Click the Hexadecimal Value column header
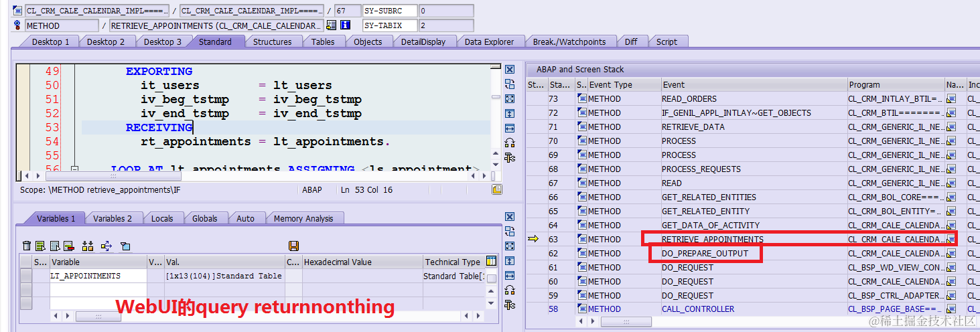 [362, 262]
